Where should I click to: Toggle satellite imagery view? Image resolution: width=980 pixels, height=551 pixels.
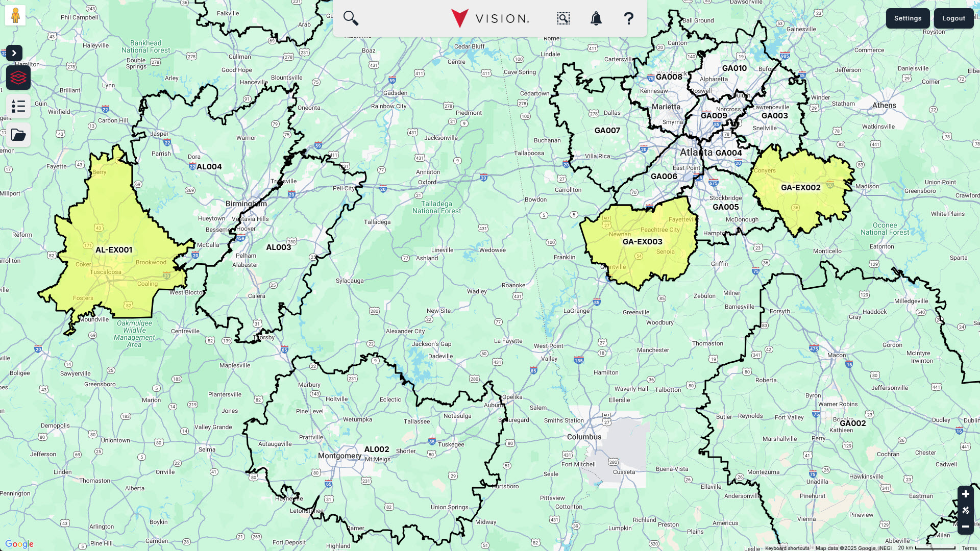(965, 510)
